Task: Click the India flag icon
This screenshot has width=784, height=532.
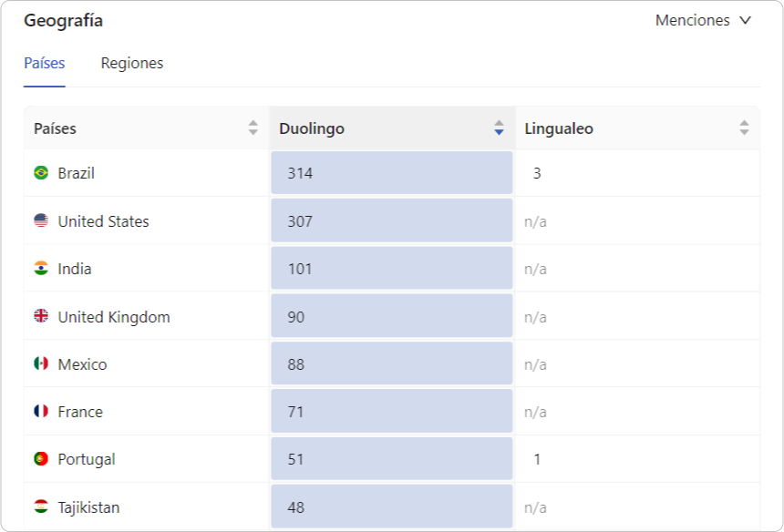Action: click(41, 268)
